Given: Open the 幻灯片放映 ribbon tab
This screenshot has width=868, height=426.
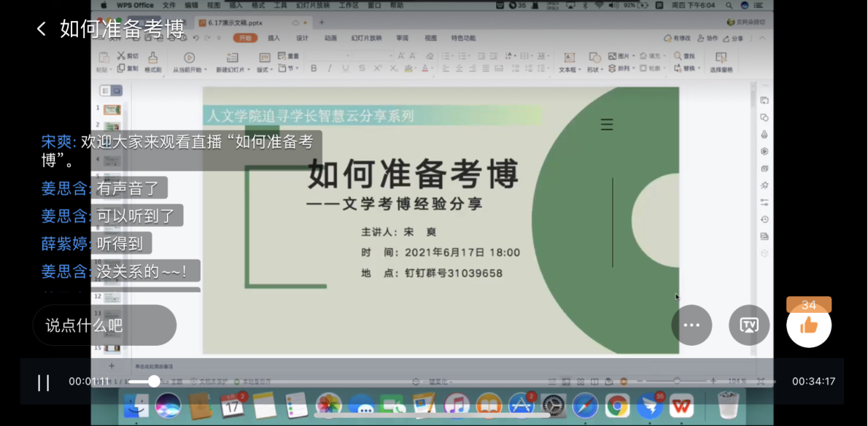Looking at the screenshot, I should coord(366,38).
